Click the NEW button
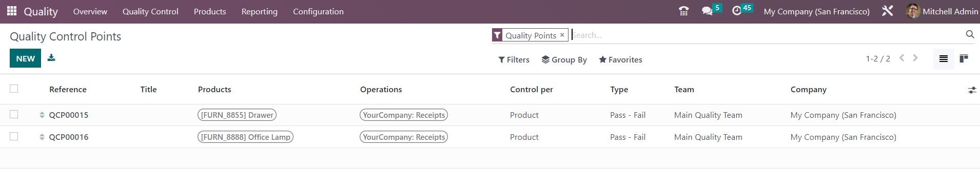 pos(25,58)
